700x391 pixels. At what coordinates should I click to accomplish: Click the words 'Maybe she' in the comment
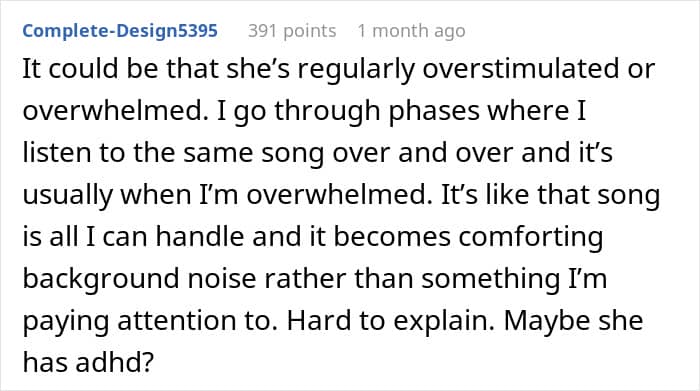point(573,321)
